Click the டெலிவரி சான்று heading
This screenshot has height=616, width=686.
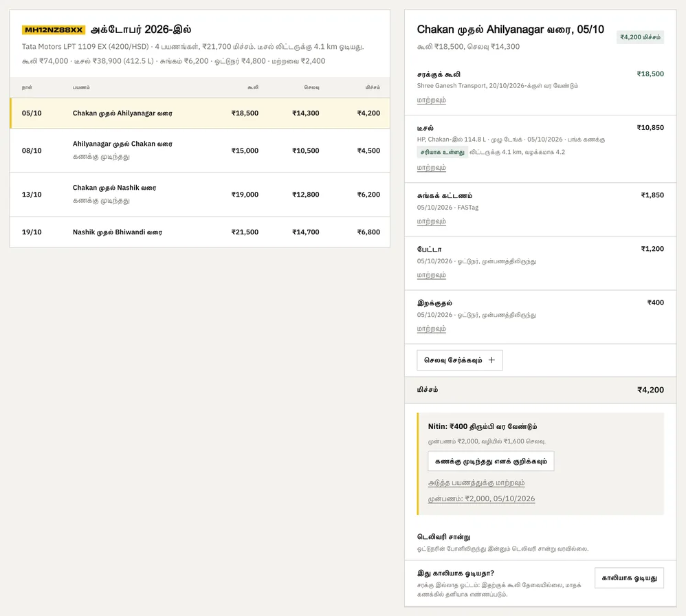(443, 537)
